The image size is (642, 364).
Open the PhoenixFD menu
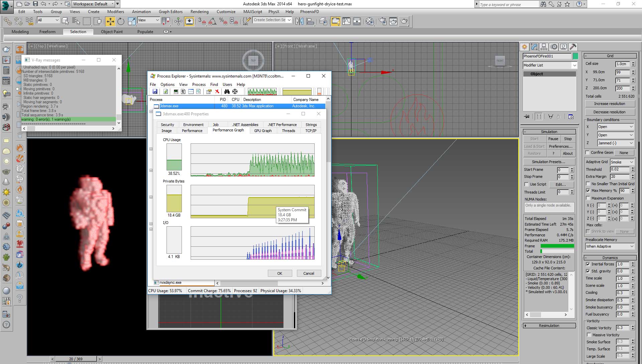309,11
